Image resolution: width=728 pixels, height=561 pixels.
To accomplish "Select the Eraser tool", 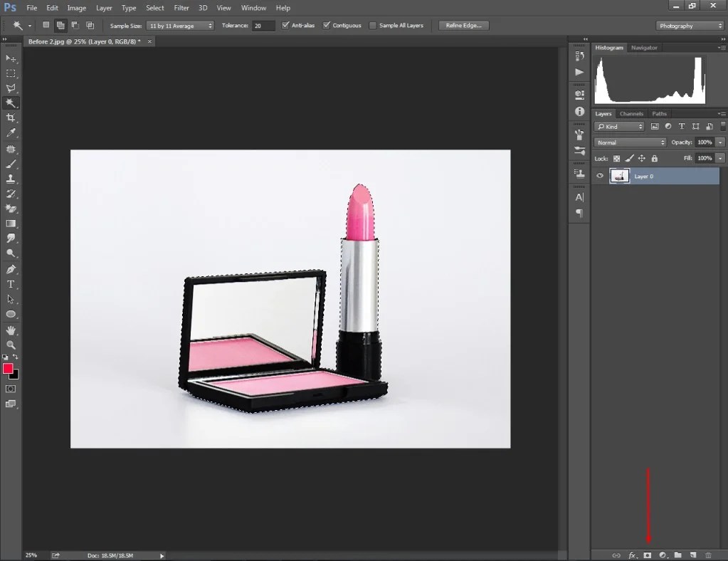I will coord(11,209).
